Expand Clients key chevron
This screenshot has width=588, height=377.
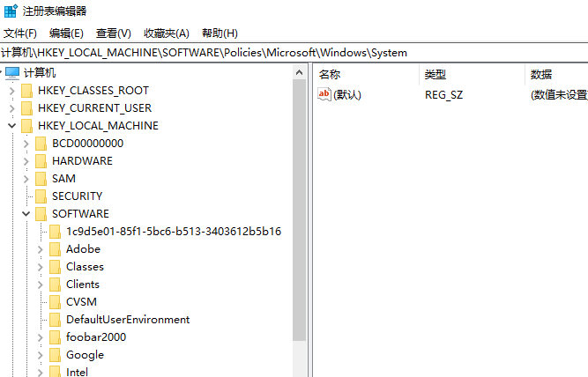pos(41,285)
